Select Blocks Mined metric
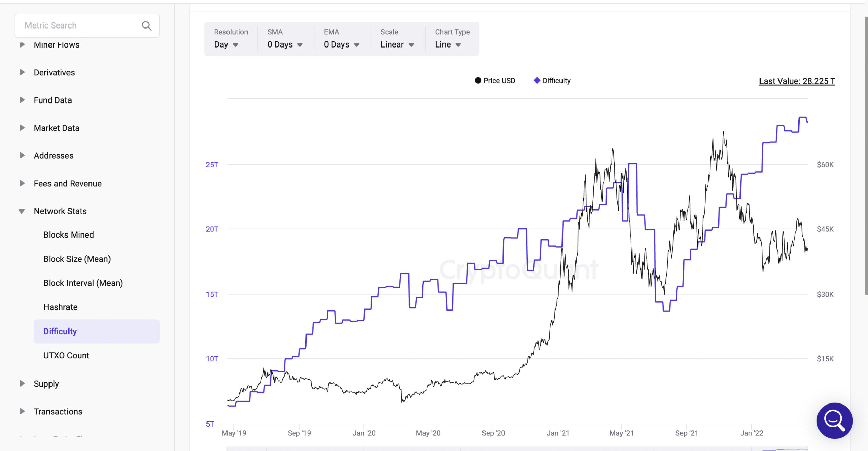The height and width of the screenshot is (451, 868). [68, 235]
